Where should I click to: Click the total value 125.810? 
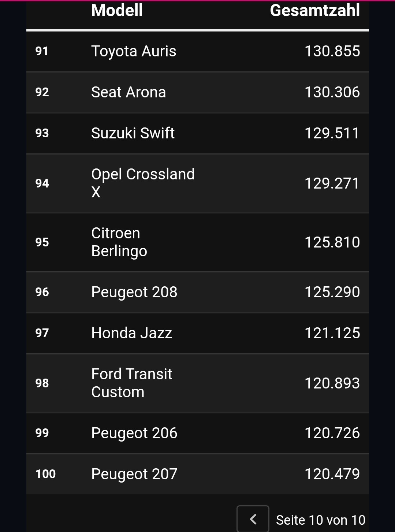332,242
